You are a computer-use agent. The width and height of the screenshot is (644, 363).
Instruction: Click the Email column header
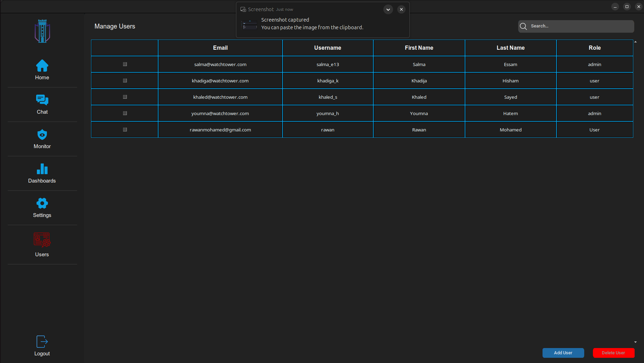[x=220, y=48]
